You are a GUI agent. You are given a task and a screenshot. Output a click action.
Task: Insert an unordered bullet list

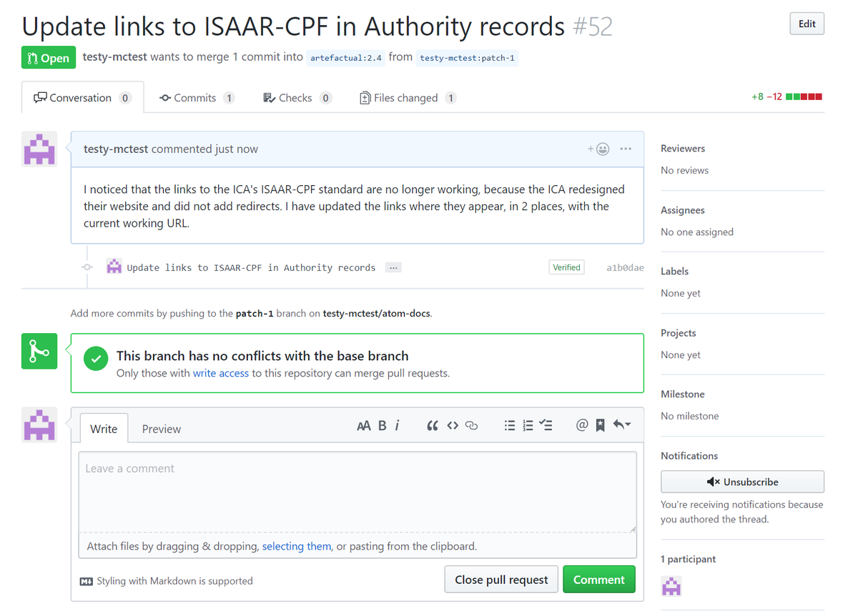tap(510, 425)
